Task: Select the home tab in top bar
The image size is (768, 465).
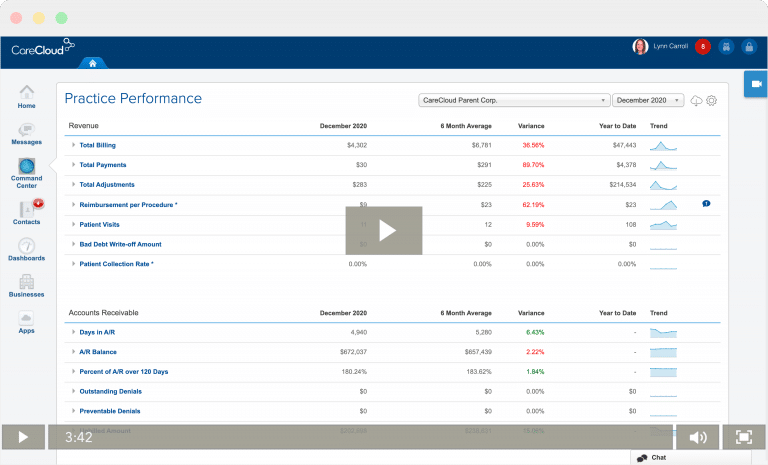Action: tap(92, 63)
